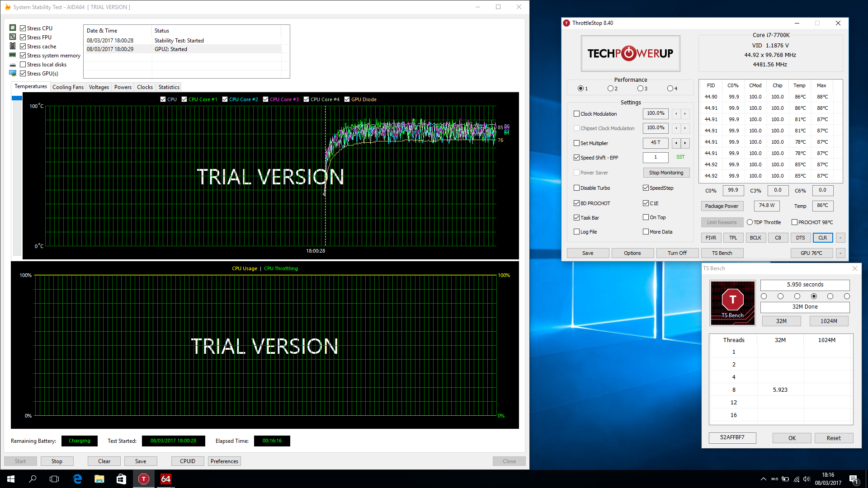
Task: Open the notification center icon
Action: tap(854, 479)
